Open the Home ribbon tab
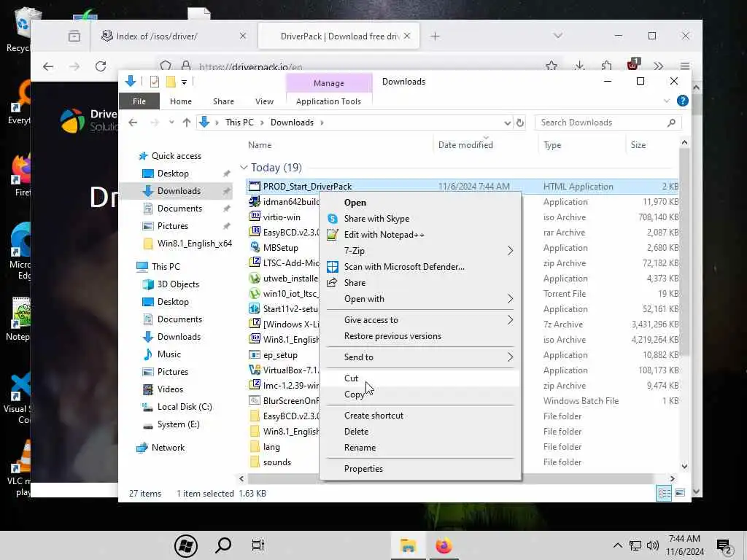This screenshot has width=747, height=560. click(x=181, y=101)
